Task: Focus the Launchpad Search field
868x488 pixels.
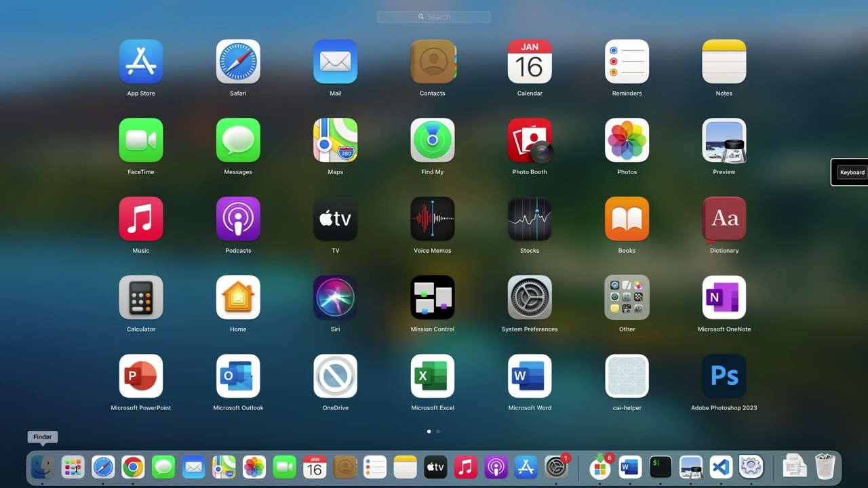Action: [434, 17]
